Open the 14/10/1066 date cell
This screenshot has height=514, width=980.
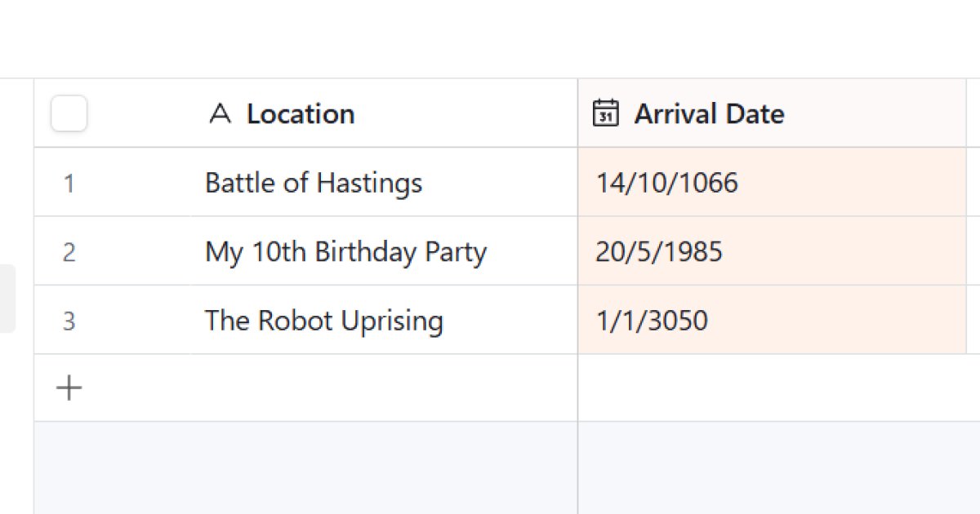(667, 183)
